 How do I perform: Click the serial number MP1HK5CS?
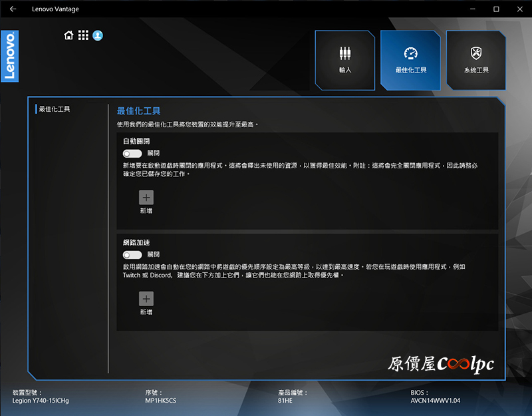pyautogui.click(x=161, y=401)
